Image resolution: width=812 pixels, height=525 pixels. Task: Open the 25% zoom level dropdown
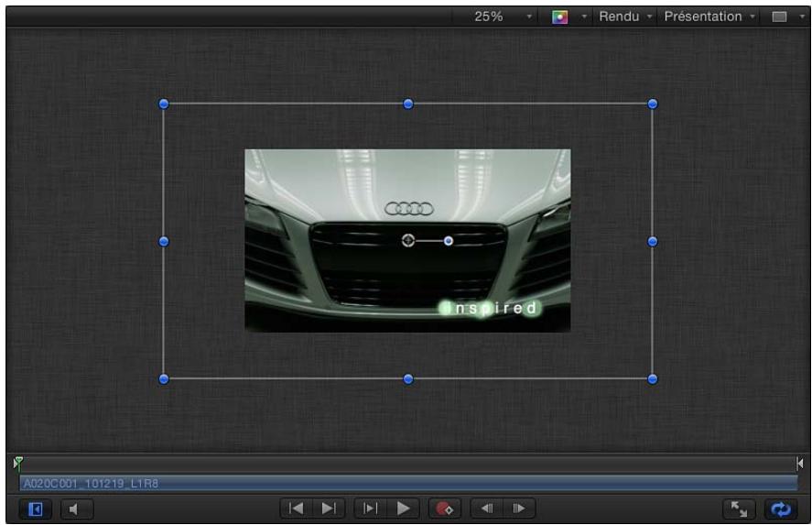pyautogui.click(x=502, y=16)
